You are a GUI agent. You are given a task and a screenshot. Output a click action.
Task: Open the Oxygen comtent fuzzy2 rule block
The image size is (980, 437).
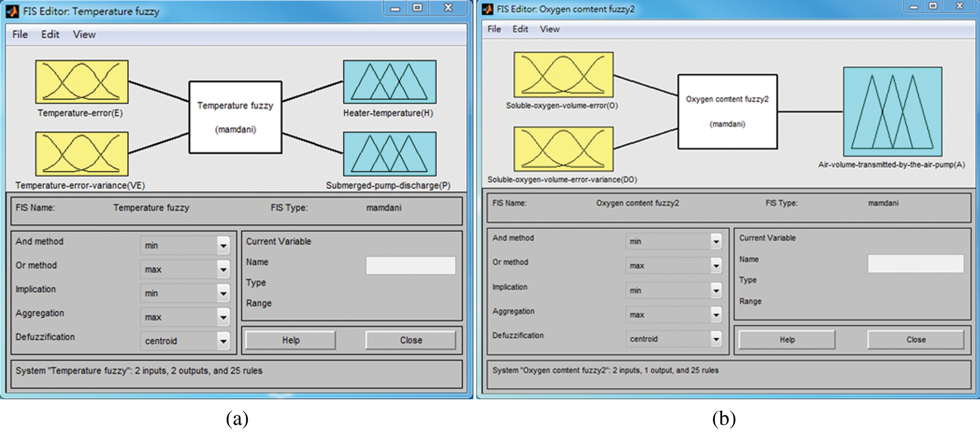727,112
